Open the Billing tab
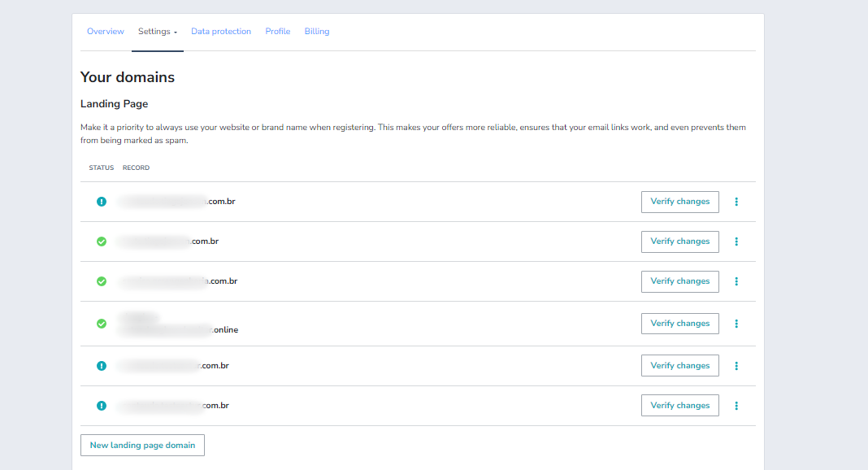The image size is (868, 470). pyautogui.click(x=317, y=31)
